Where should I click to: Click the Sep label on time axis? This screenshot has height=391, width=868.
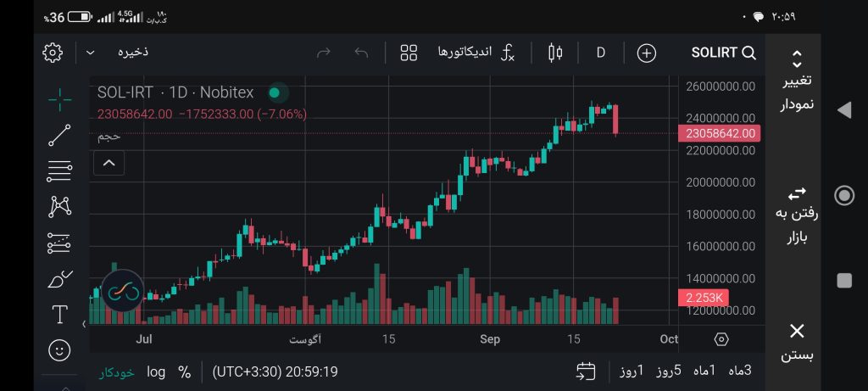point(490,339)
